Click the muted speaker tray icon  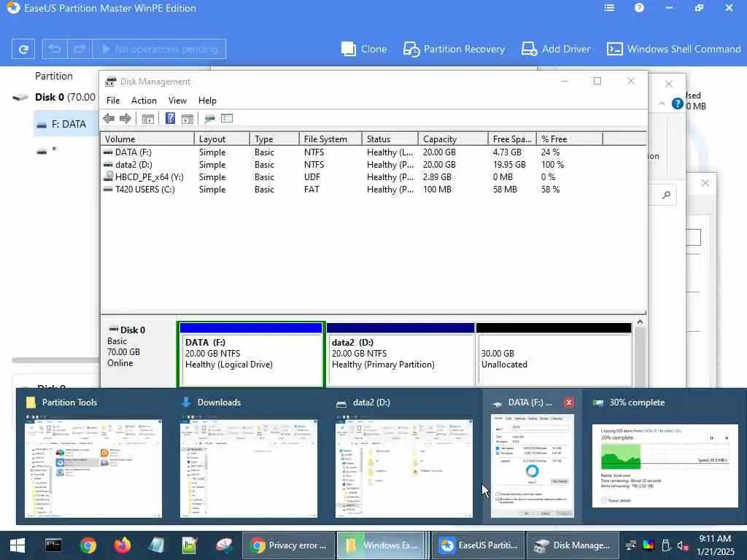click(x=683, y=546)
